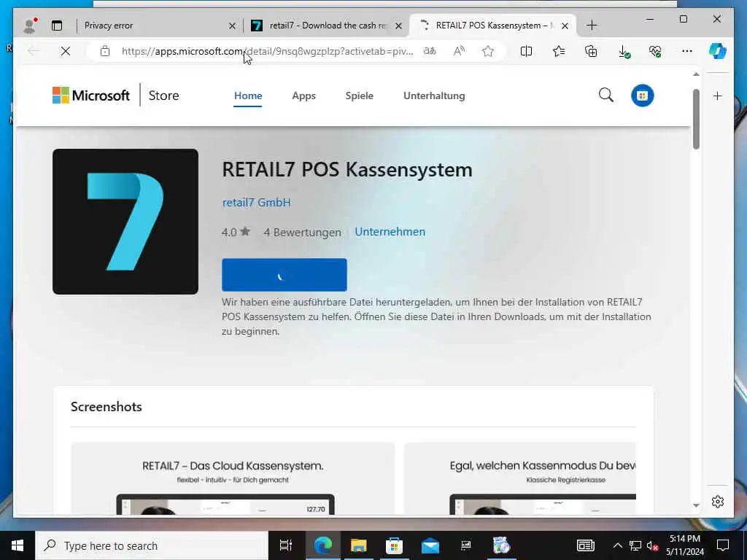This screenshot has width=747, height=560.
Task: View site information lock icon
Action: 105,51
